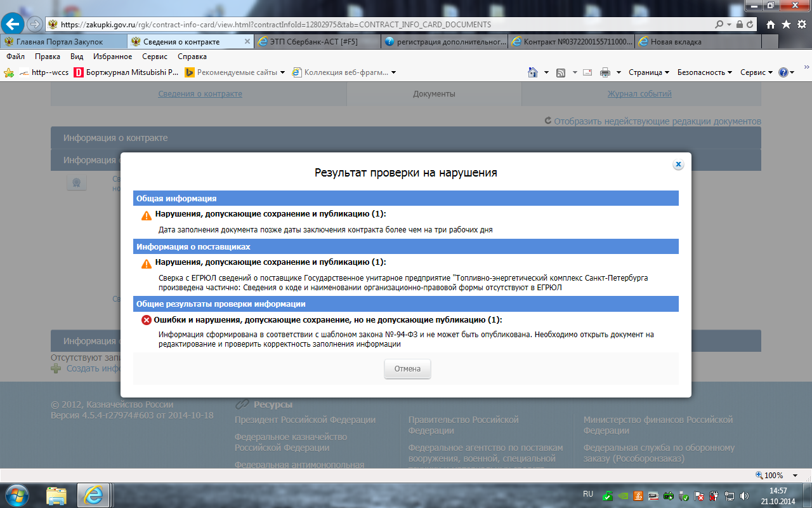The height and width of the screenshot is (508, 812).
Task: Switch to the Сведения о контракте page tab
Action: tap(200, 94)
